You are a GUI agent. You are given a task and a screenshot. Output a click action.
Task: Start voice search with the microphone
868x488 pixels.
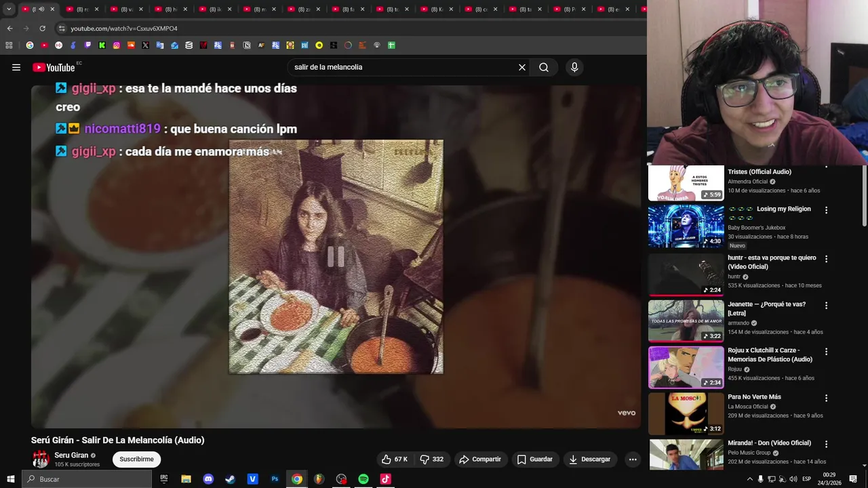coord(574,67)
